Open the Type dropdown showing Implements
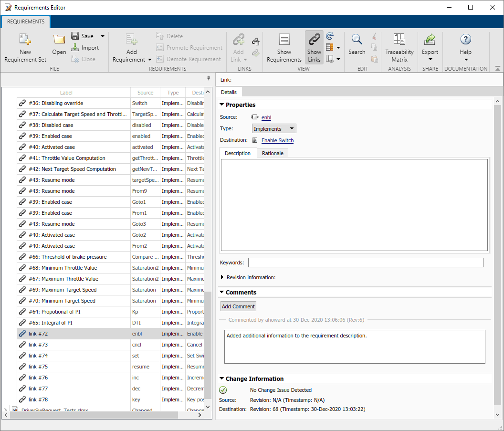Viewport: 504px width, 431px height. pos(274,129)
